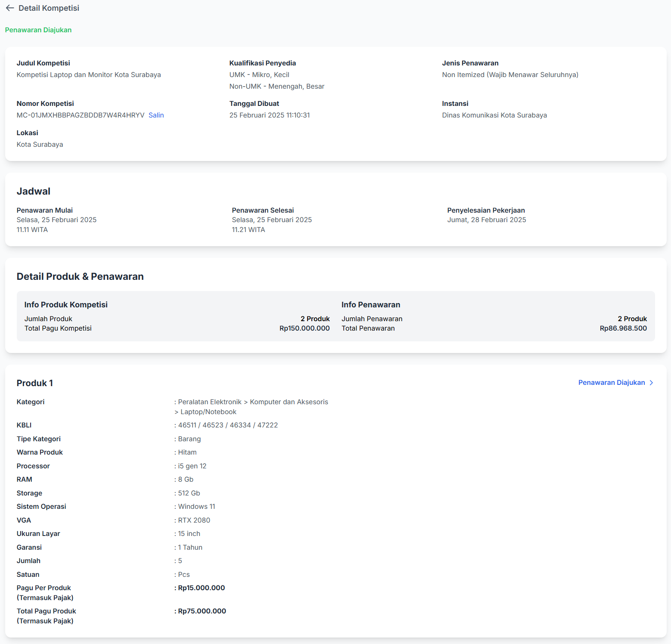Click the Info Penawaran title
The image size is (671, 644).
371,305
